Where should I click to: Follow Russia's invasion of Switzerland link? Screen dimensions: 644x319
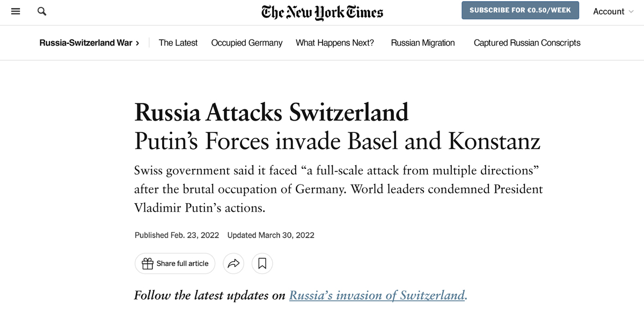point(378,295)
